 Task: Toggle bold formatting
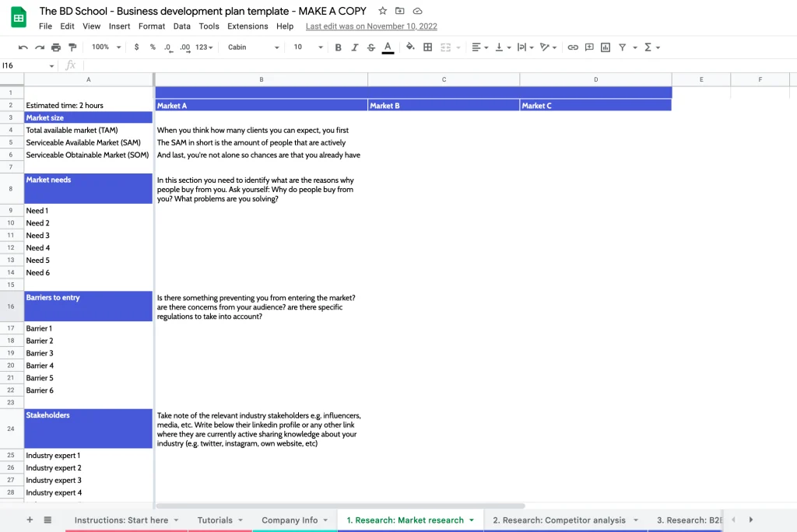point(338,47)
